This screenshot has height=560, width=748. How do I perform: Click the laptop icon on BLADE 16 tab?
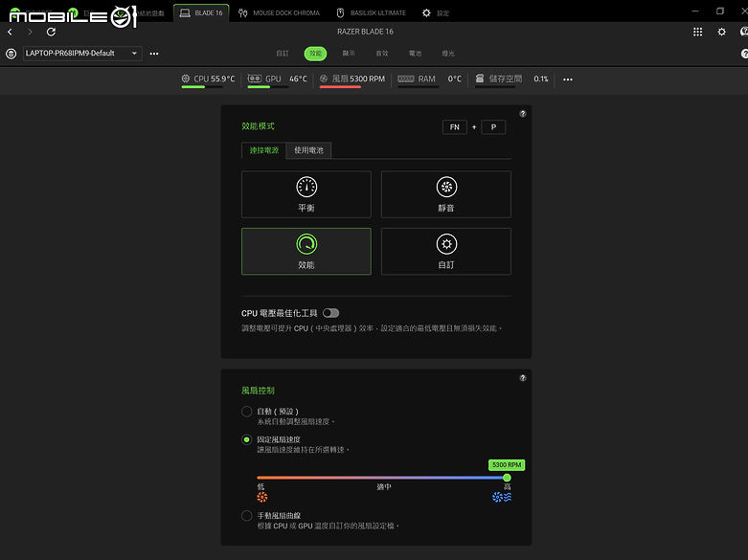pyautogui.click(x=185, y=12)
